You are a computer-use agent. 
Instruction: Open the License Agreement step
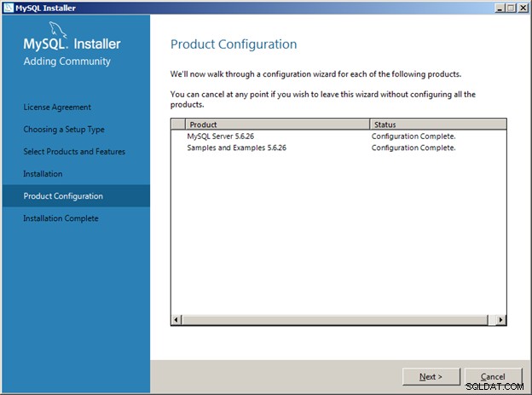pyautogui.click(x=57, y=107)
